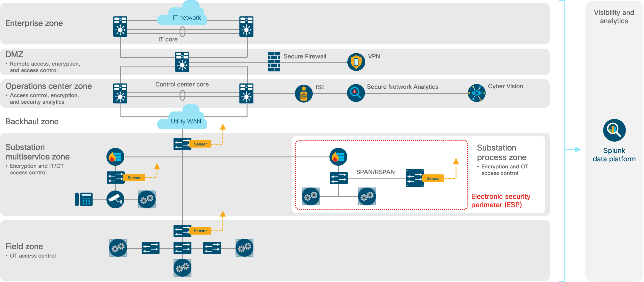The image size is (644, 282).
Task: Select the multiservice zone firewall icon
Action: (115, 157)
